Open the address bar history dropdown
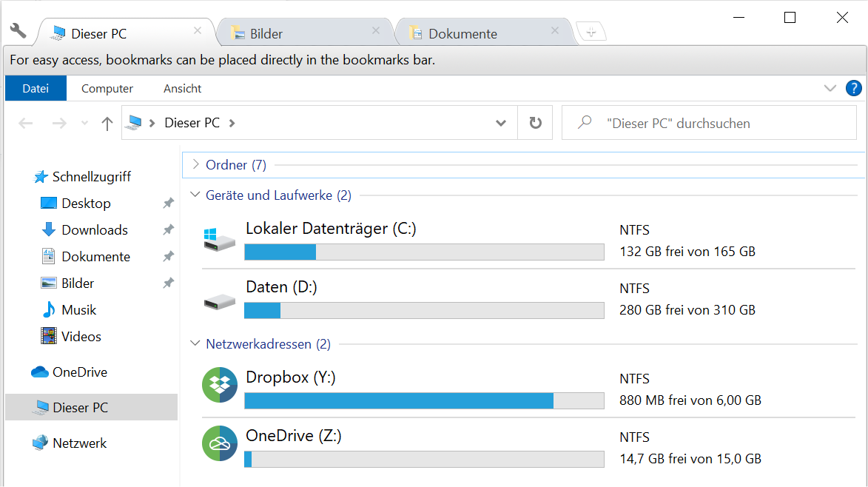The image size is (868, 487). [500, 123]
